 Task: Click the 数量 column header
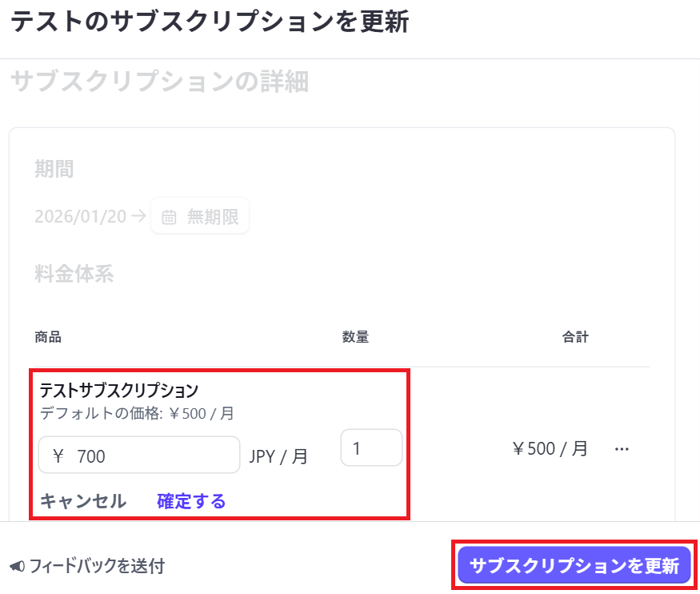[x=355, y=337]
